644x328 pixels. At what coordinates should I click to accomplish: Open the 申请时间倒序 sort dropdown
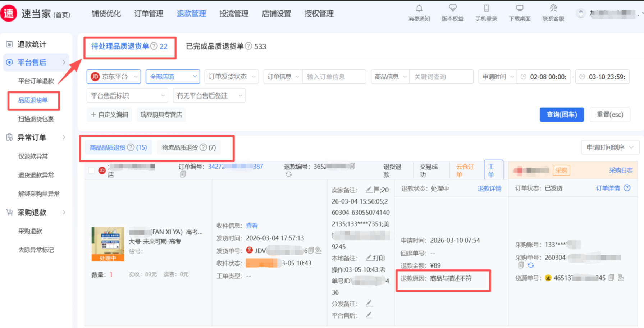610,147
